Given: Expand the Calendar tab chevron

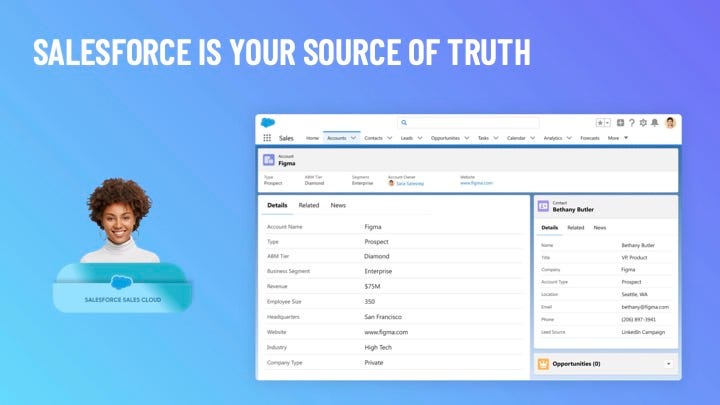Looking at the screenshot, I should tap(533, 138).
